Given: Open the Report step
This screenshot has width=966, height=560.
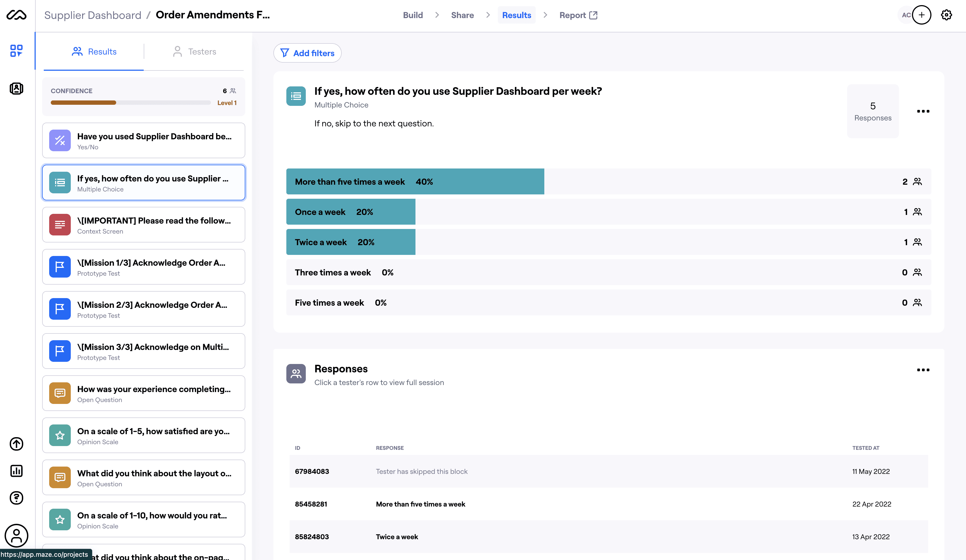Looking at the screenshot, I should [578, 15].
